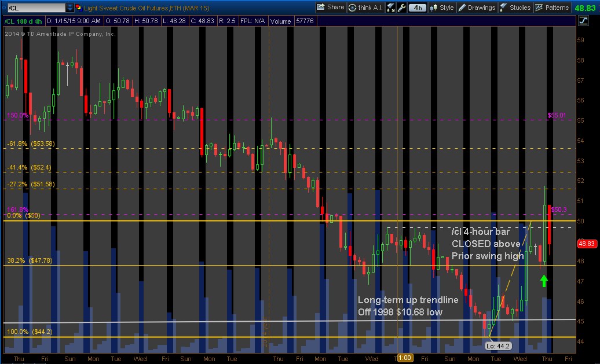Image resolution: width=600 pixels, height=364 pixels.
Task: Click the Lo: 44.2 low bubble
Action: (x=498, y=346)
